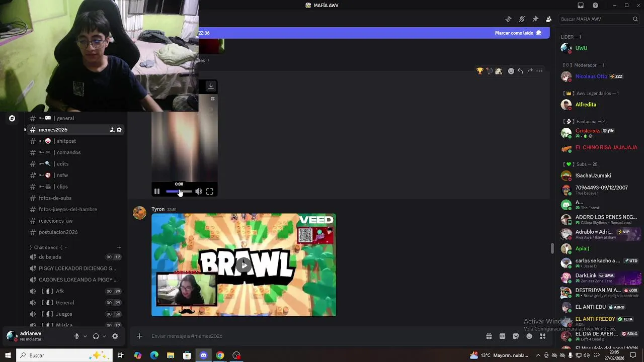
Task: Focus the Buscar MAFÍA AWV search field
Action: [x=599, y=19]
